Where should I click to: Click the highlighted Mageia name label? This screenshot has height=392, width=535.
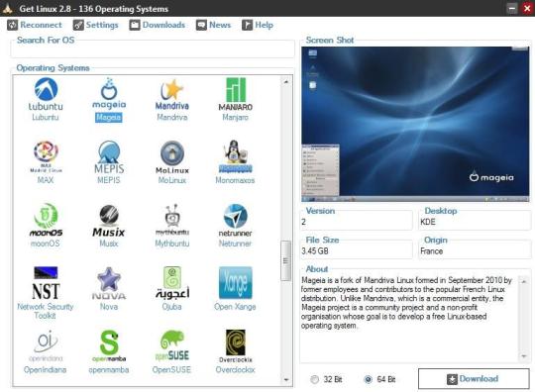click(109, 117)
